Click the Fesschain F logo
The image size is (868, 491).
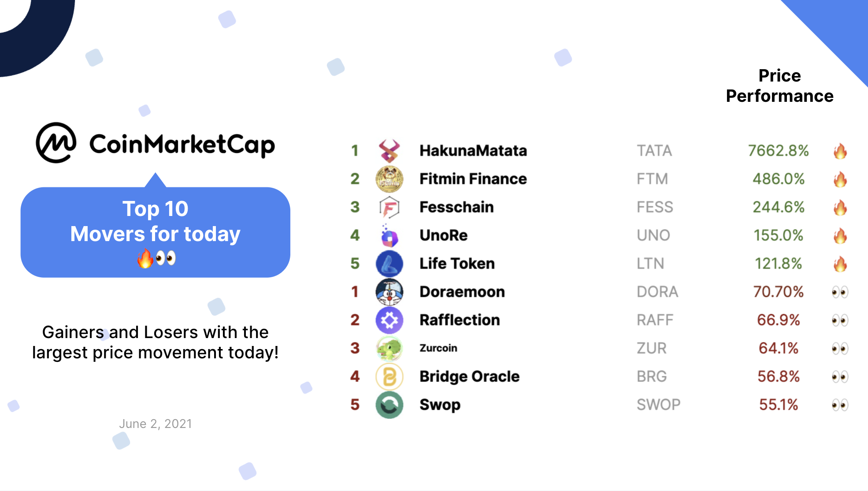point(389,207)
